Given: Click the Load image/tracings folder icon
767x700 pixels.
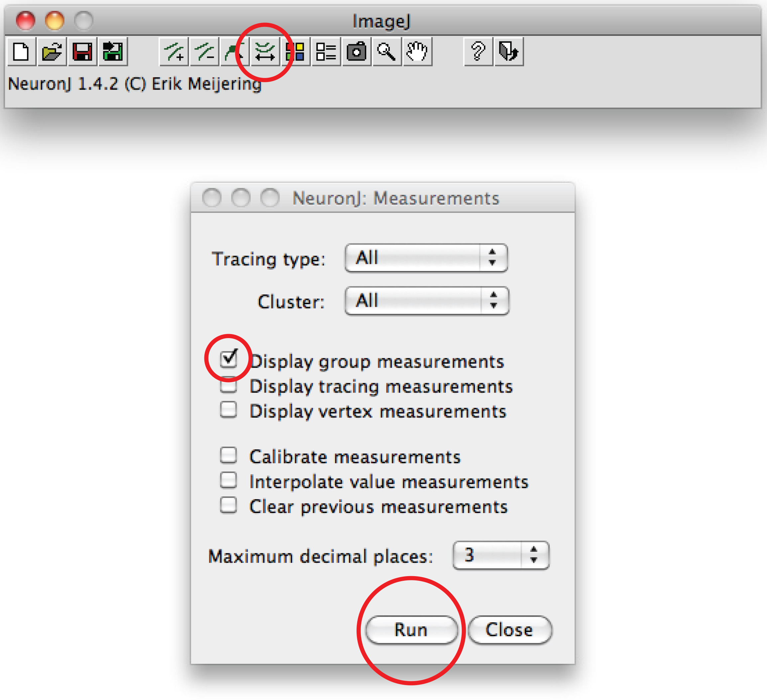Looking at the screenshot, I should coord(52,52).
